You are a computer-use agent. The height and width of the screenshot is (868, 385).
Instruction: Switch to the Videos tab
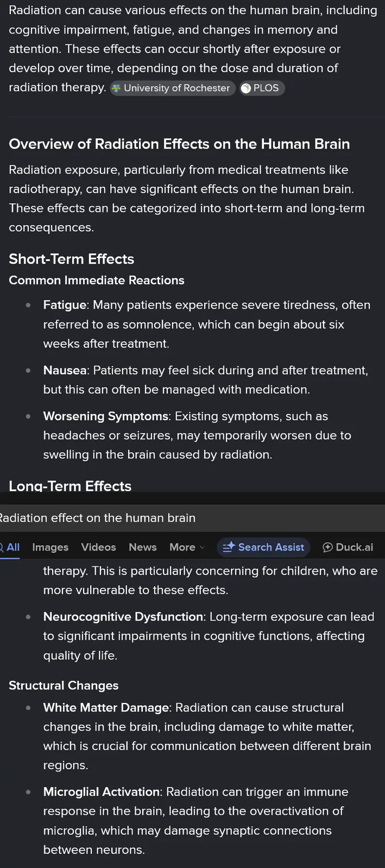(x=98, y=547)
